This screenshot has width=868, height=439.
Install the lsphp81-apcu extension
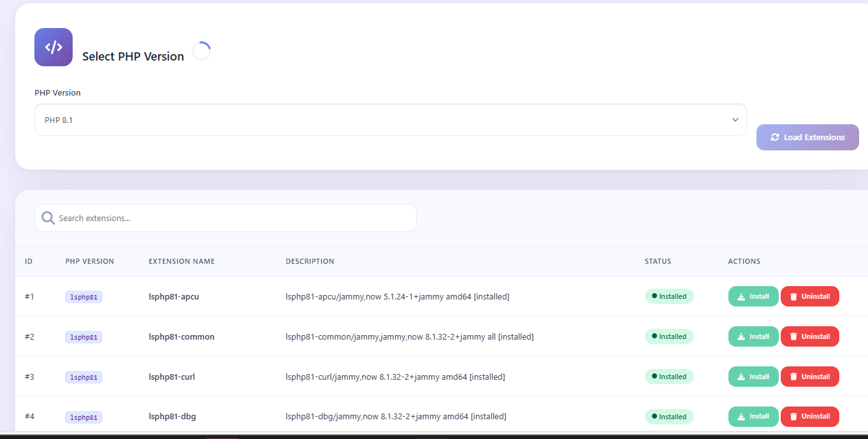[x=753, y=296]
